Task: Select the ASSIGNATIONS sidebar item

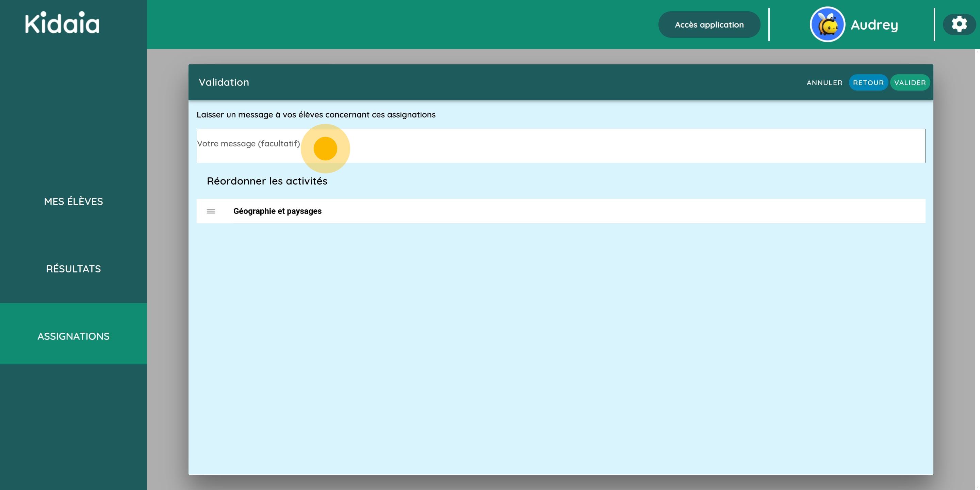Action: (73, 336)
